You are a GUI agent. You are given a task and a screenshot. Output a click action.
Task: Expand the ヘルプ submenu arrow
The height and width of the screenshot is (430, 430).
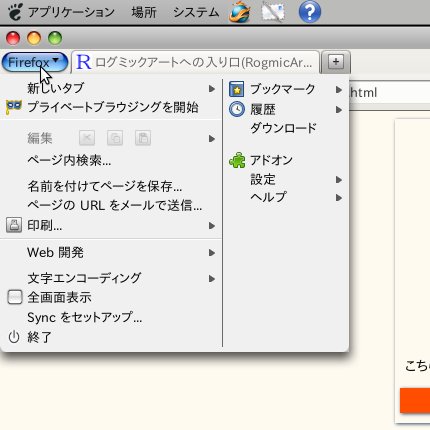coord(339,198)
